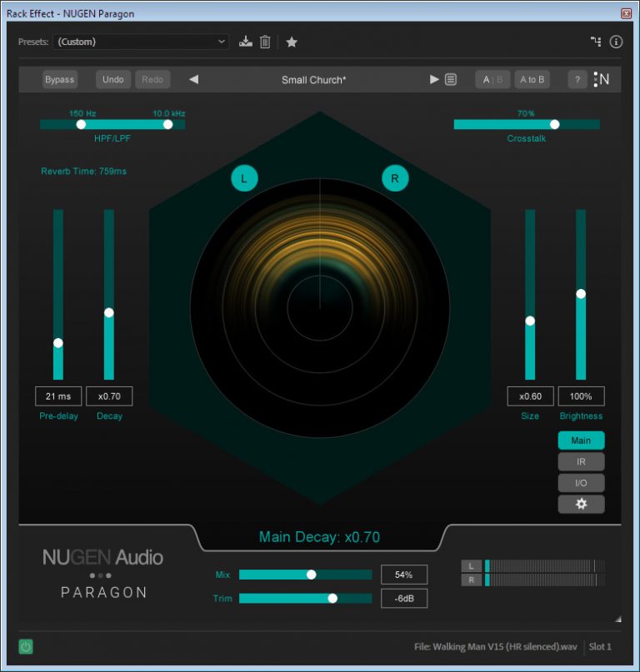The image size is (640, 672).
Task: Click the Pre-delay slider handle
Action: 57,343
